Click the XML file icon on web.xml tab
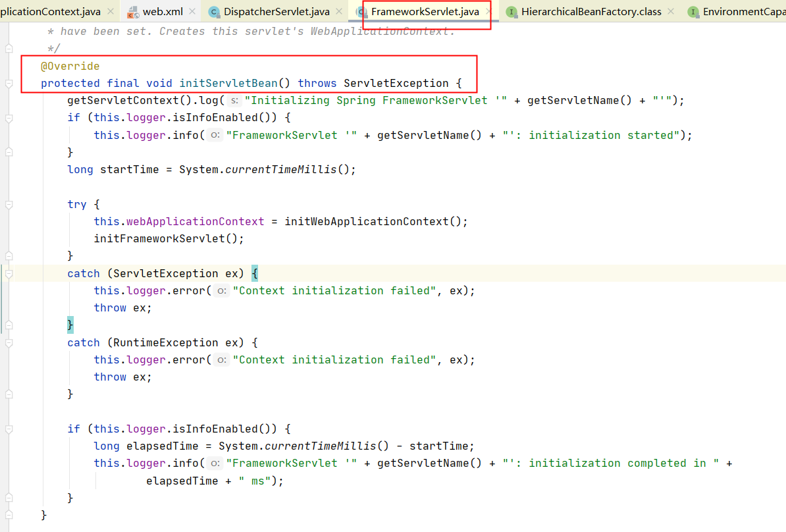This screenshot has height=532, width=786. (133, 12)
